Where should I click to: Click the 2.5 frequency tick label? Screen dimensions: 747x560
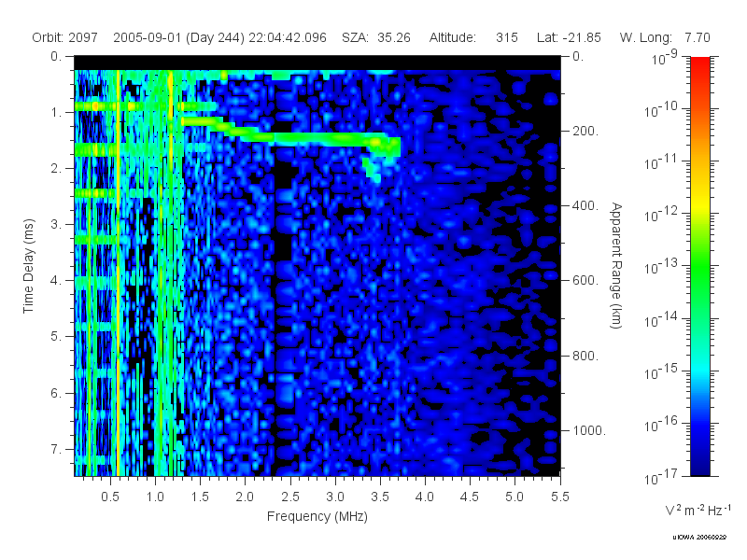(290, 497)
